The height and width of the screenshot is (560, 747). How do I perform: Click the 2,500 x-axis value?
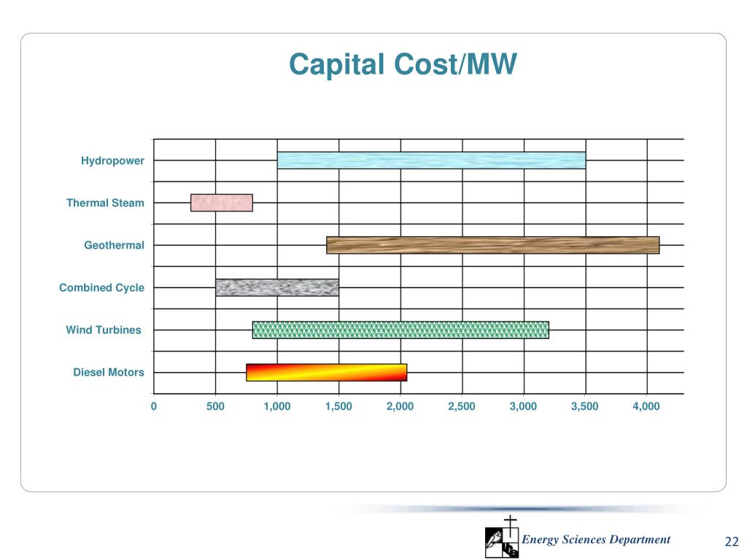pos(462,406)
